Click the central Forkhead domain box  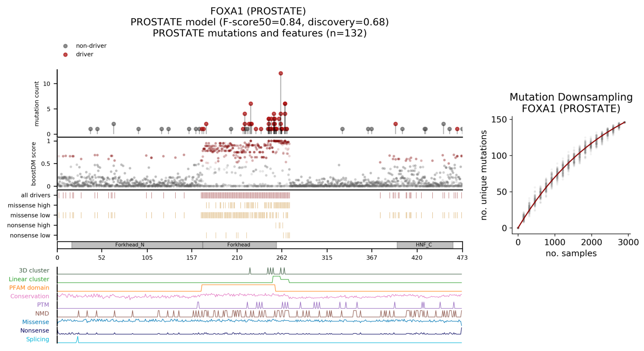click(239, 245)
